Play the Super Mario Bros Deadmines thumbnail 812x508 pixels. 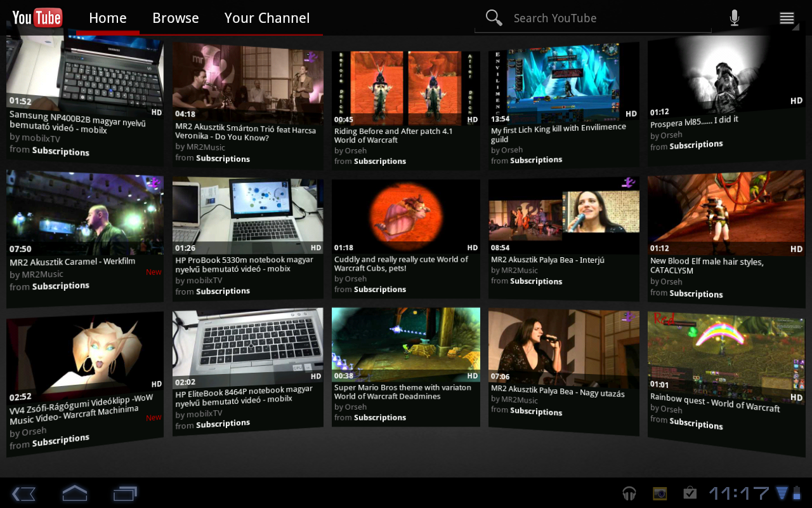point(406,344)
